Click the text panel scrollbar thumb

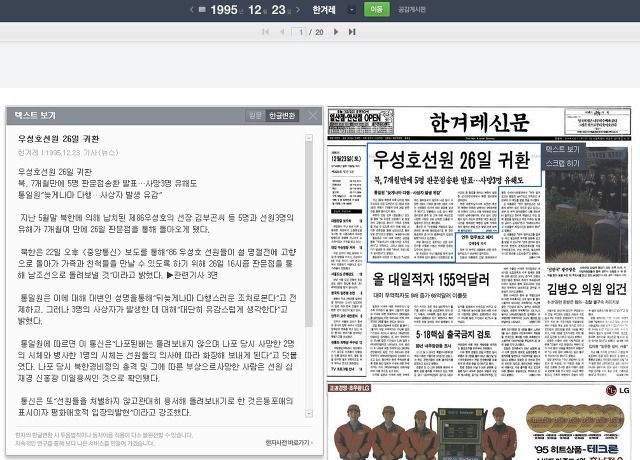[309, 234]
